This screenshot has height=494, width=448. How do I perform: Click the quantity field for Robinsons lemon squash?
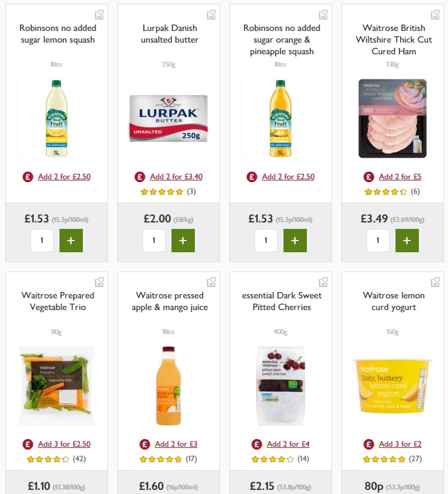pos(42,240)
